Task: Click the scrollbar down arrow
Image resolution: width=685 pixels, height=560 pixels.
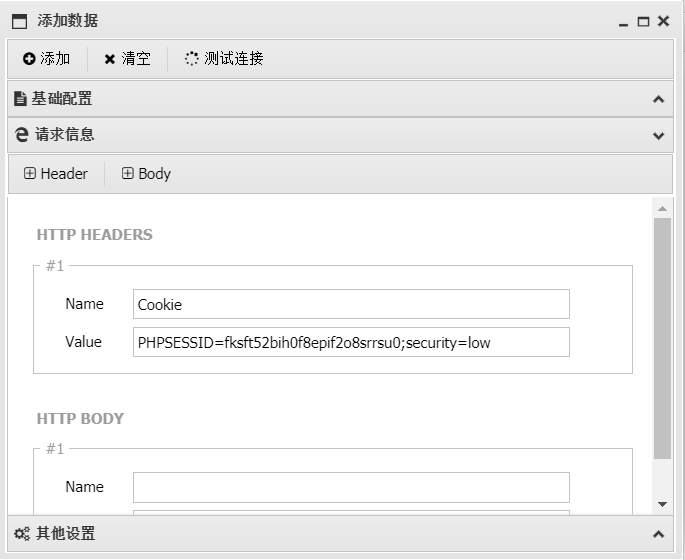Action: coord(662,504)
